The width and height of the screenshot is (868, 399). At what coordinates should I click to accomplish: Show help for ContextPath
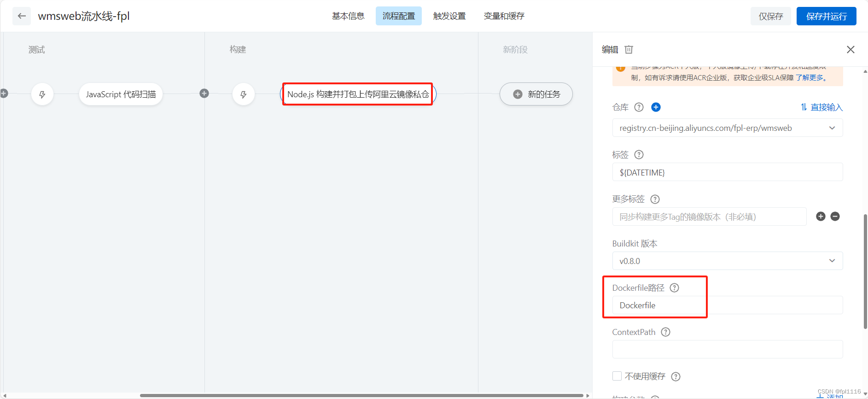point(665,332)
